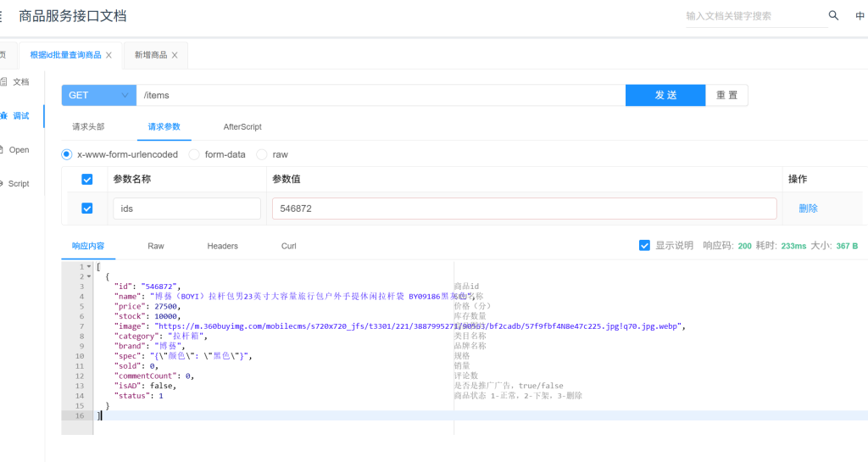Click the 发送 send button
868x462 pixels.
point(665,95)
